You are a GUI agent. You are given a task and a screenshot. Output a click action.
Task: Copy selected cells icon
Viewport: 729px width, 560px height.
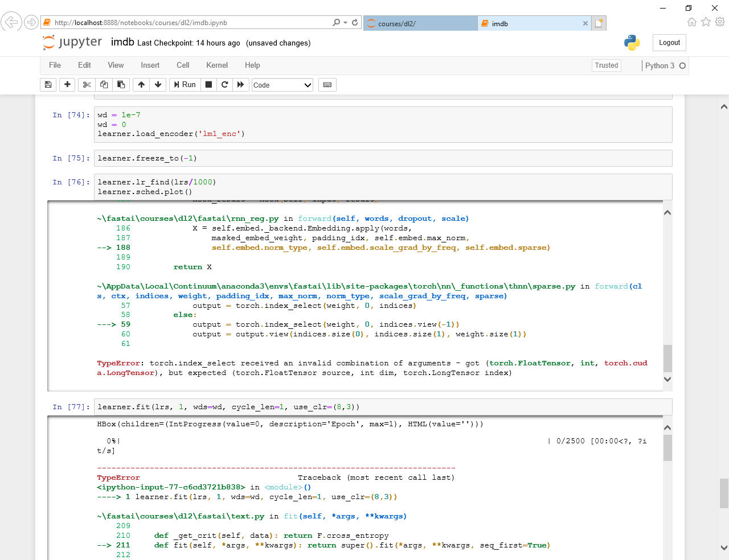104,85
